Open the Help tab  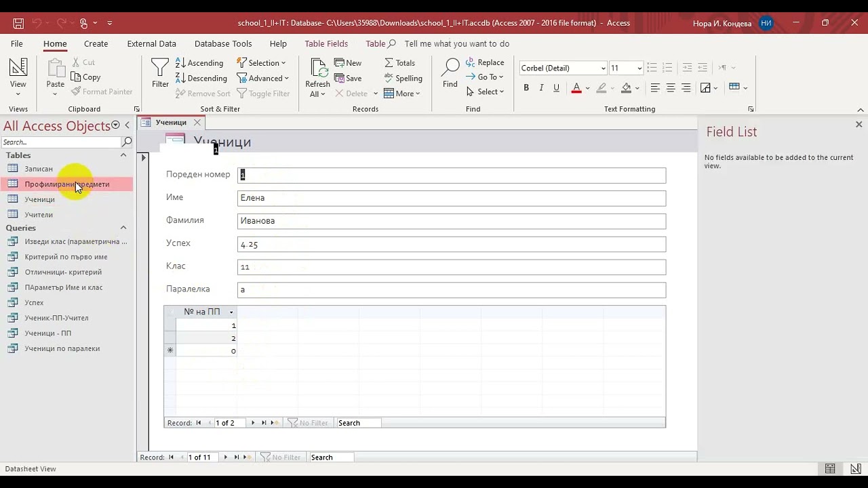[x=278, y=43]
